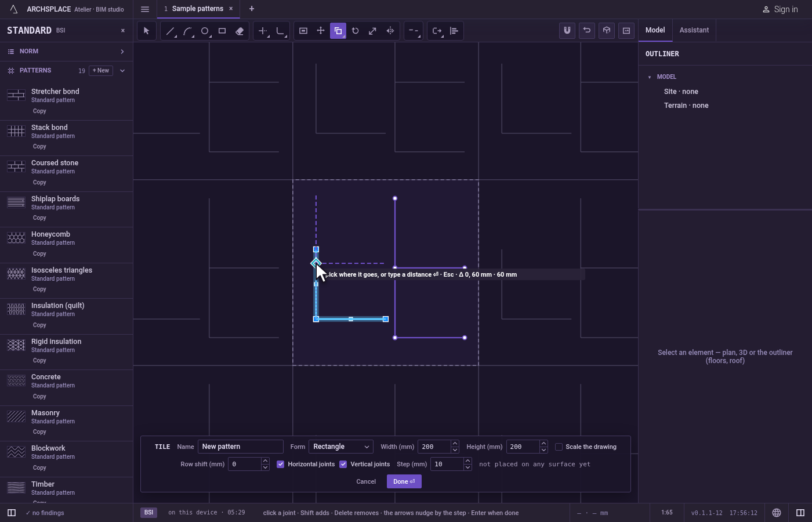Click the active Copy tool in toolbar
The width and height of the screenshot is (812, 522).
pos(338,31)
